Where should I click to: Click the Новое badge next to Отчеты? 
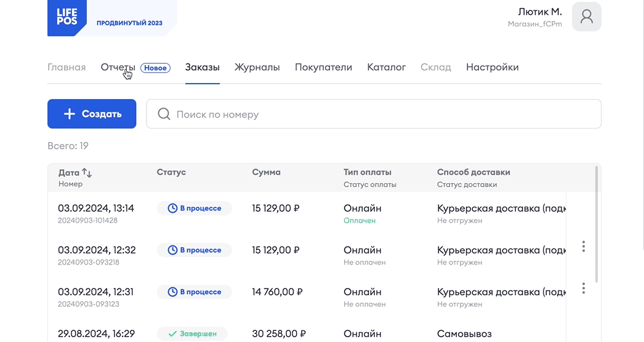pos(155,68)
